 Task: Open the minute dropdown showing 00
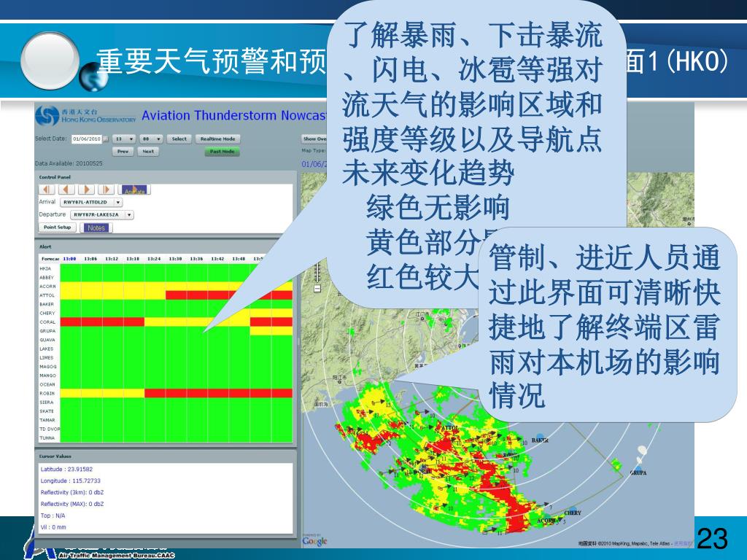tap(152, 139)
